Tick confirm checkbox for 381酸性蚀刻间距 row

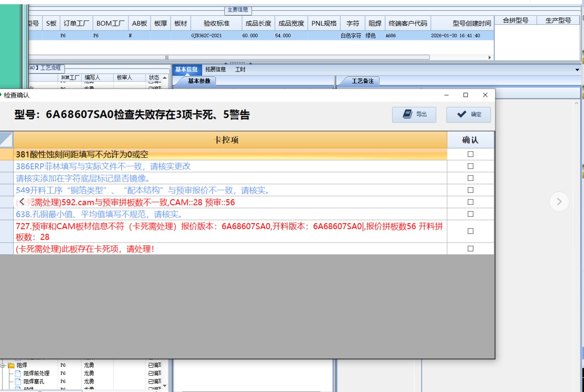[471, 154]
